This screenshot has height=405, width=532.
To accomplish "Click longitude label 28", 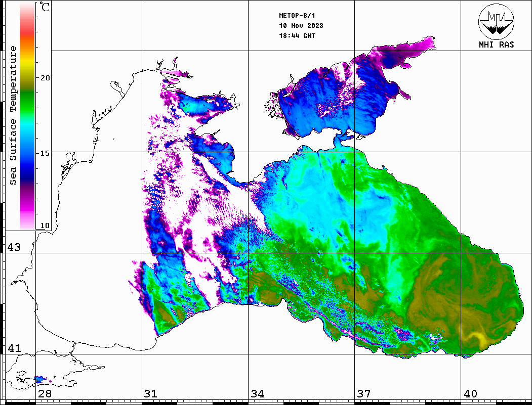I will pos(45,393).
